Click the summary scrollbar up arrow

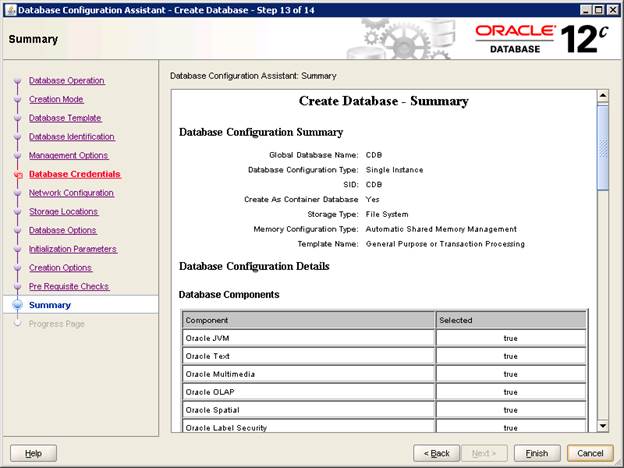602,97
